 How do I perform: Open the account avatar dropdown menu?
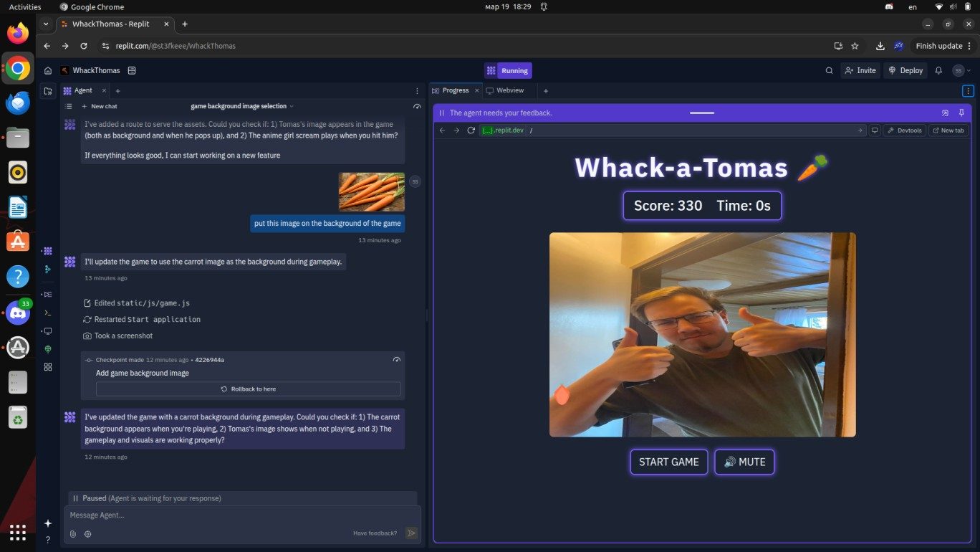(961, 71)
